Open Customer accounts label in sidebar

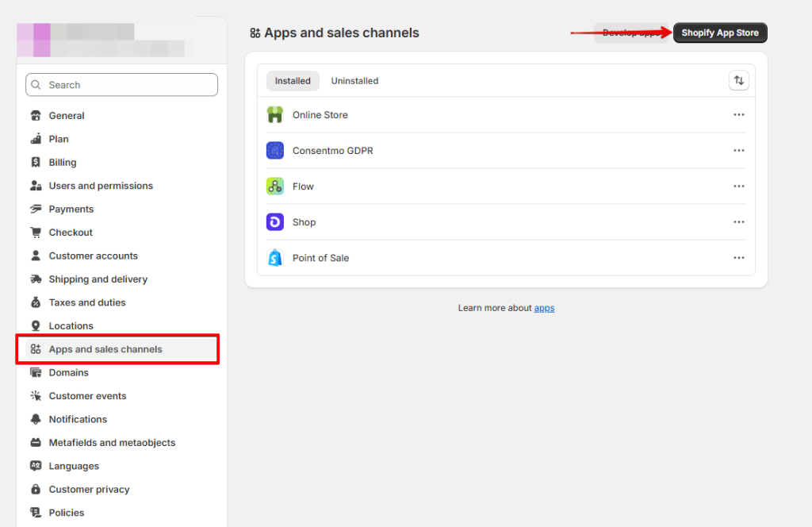tap(94, 256)
